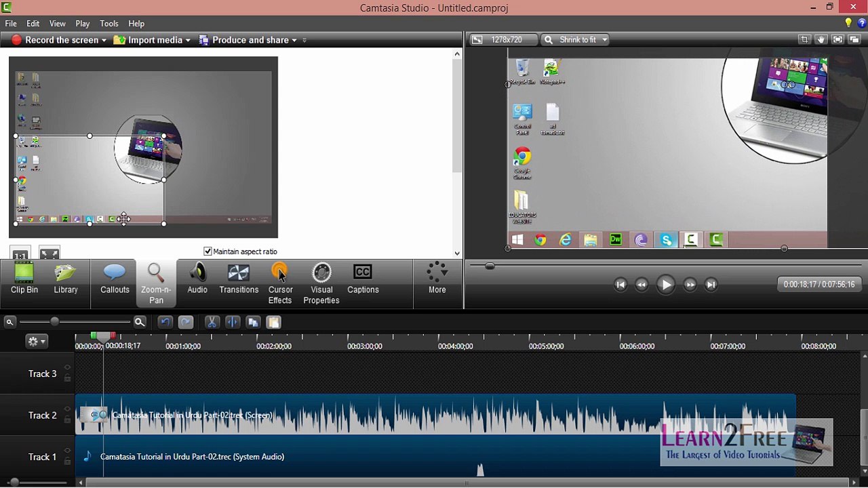Open the Play menu
The width and height of the screenshot is (868, 488).
coord(83,24)
